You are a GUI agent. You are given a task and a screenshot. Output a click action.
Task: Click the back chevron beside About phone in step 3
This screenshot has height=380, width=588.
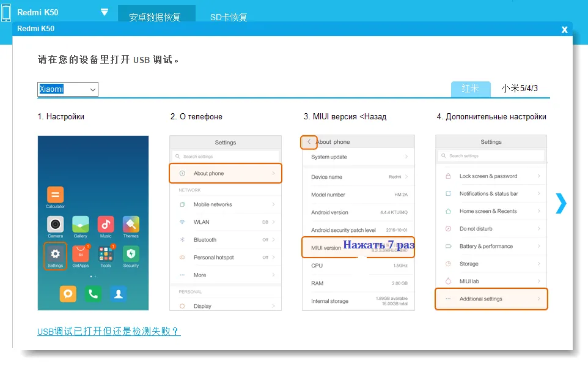tap(309, 142)
